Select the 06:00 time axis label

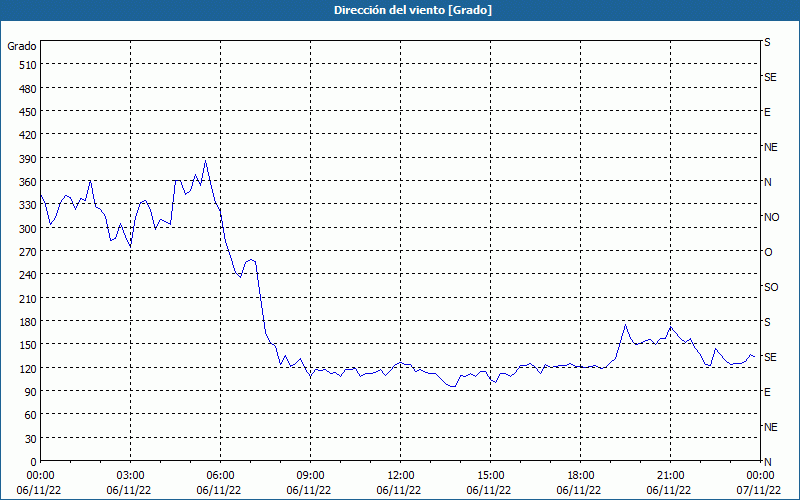pyautogui.click(x=220, y=476)
